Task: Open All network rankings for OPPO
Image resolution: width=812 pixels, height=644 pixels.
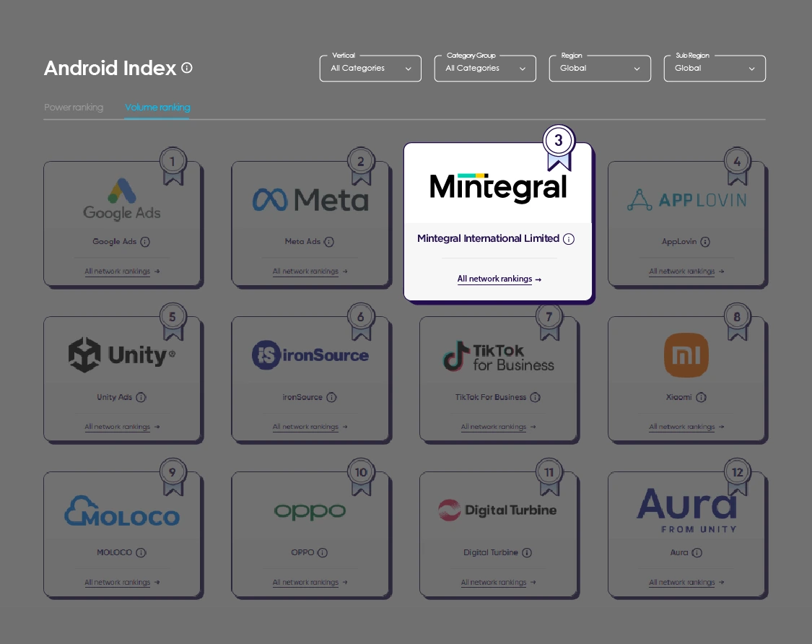Action: 310,583
